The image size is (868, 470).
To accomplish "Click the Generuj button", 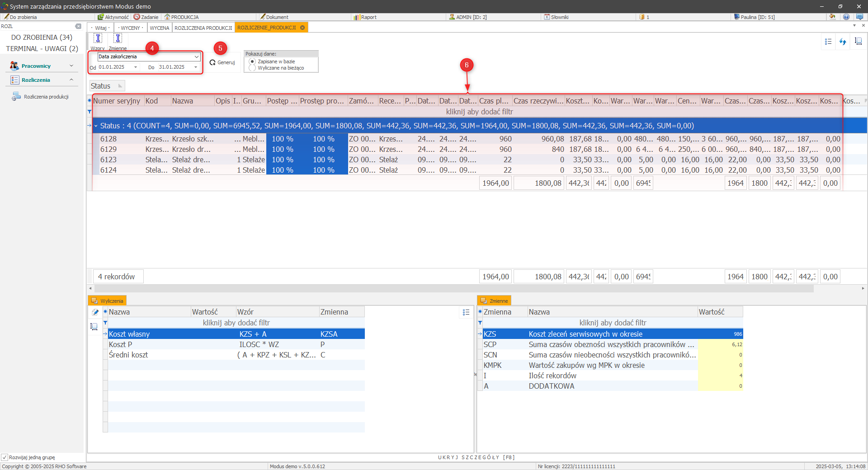I will (x=222, y=62).
